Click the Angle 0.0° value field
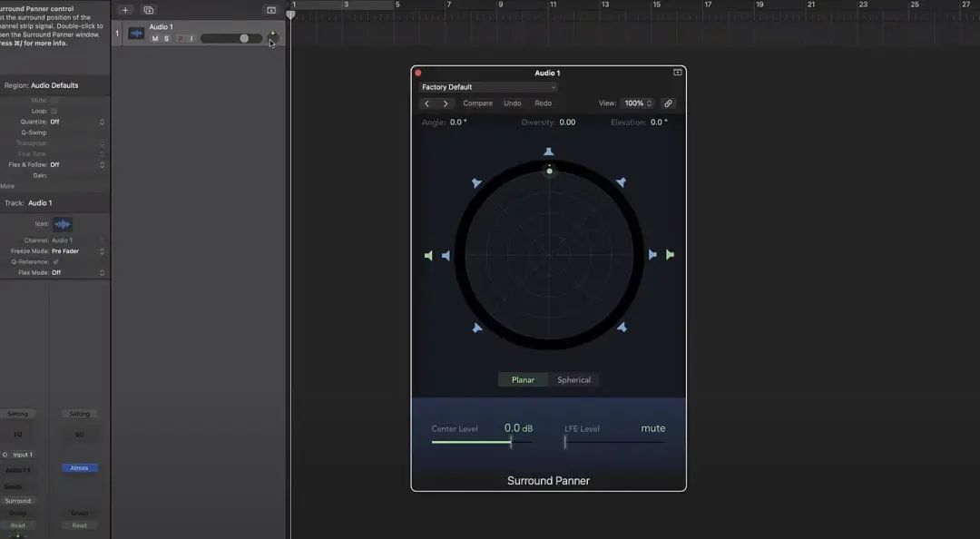 pyautogui.click(x=458, y=122)
